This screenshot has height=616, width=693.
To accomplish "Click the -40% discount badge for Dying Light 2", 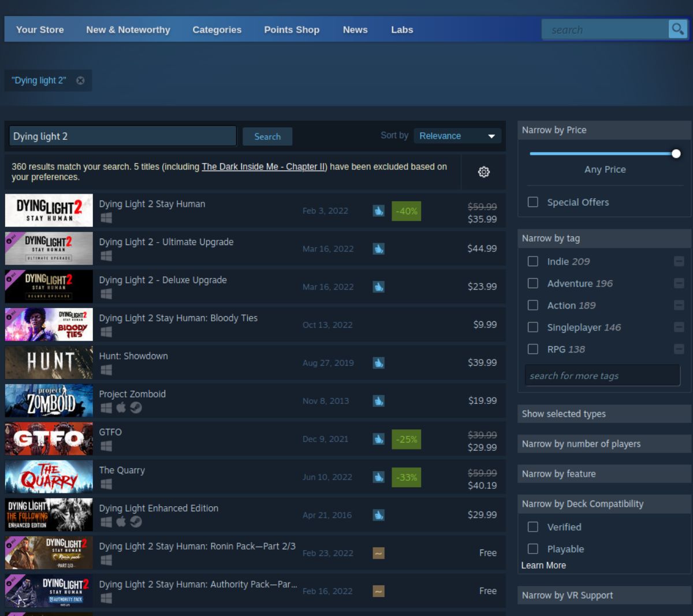I will pyautogui.click(x=406, y=211).
